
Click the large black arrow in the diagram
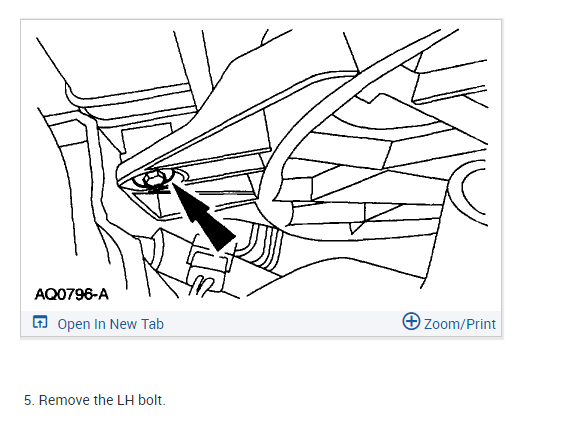(203, 216)
